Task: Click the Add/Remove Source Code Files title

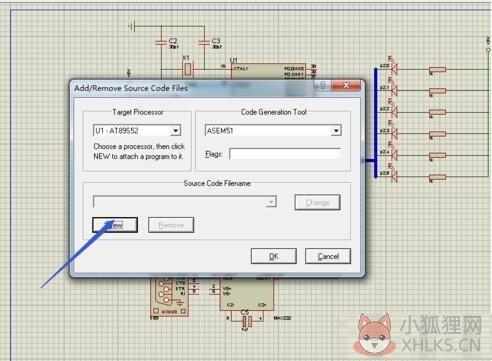Action: point(131,88)
